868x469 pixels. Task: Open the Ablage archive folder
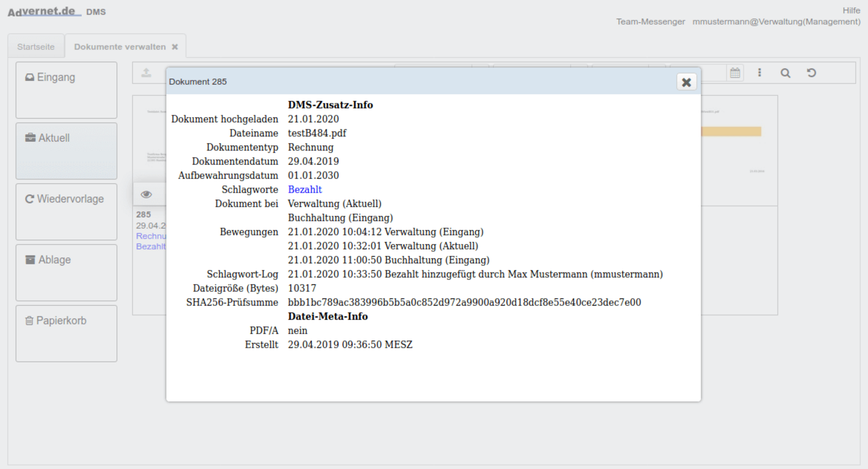(66, 273)
